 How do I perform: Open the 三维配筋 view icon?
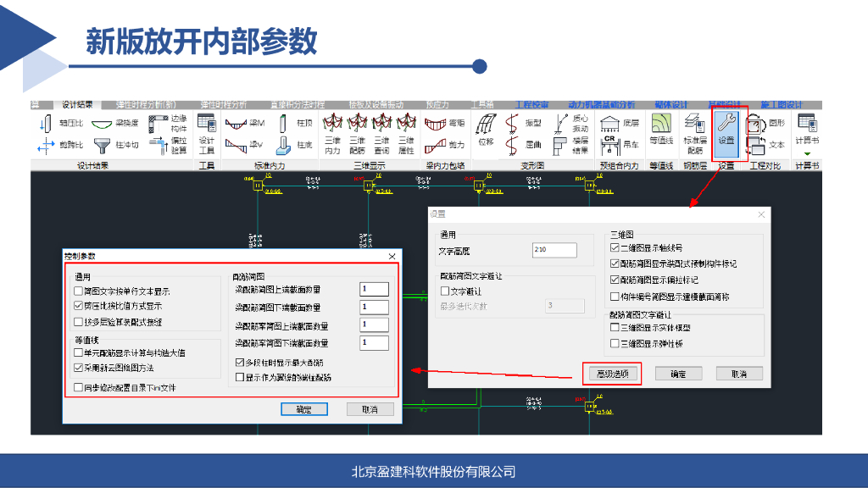(358, 123)
